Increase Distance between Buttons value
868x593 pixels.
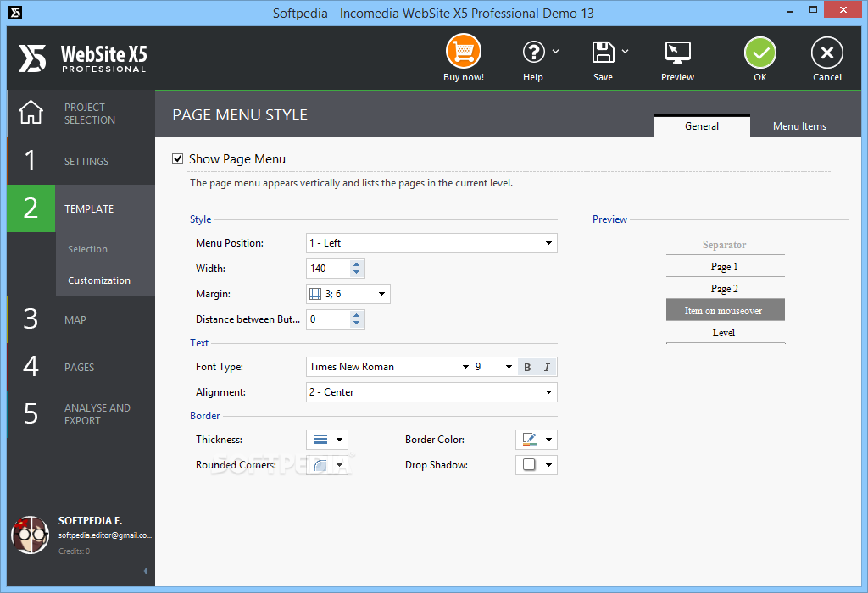(357, 315)
